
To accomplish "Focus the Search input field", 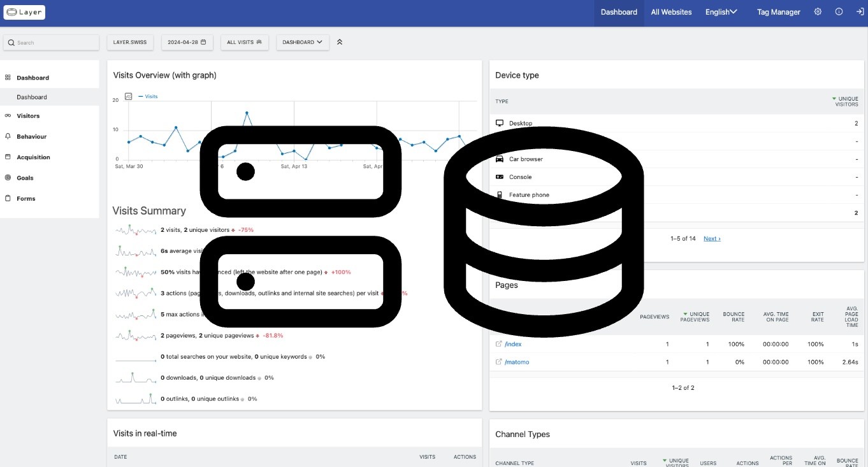I will pyautogui.click(x=51, y=42).
